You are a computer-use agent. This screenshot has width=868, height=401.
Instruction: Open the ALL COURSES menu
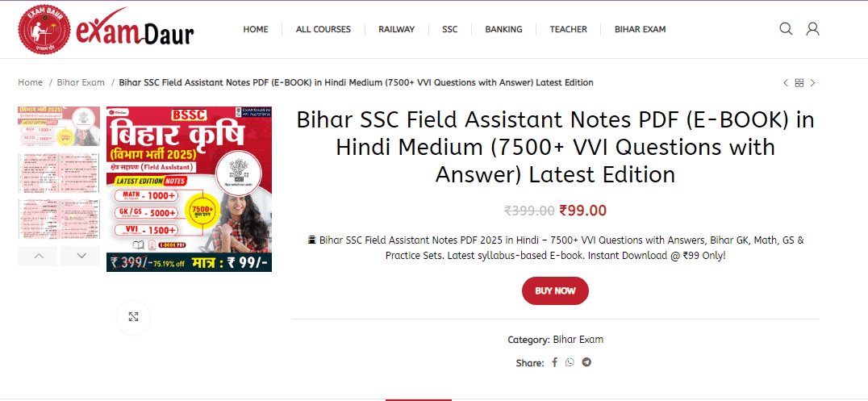(323, 29)
